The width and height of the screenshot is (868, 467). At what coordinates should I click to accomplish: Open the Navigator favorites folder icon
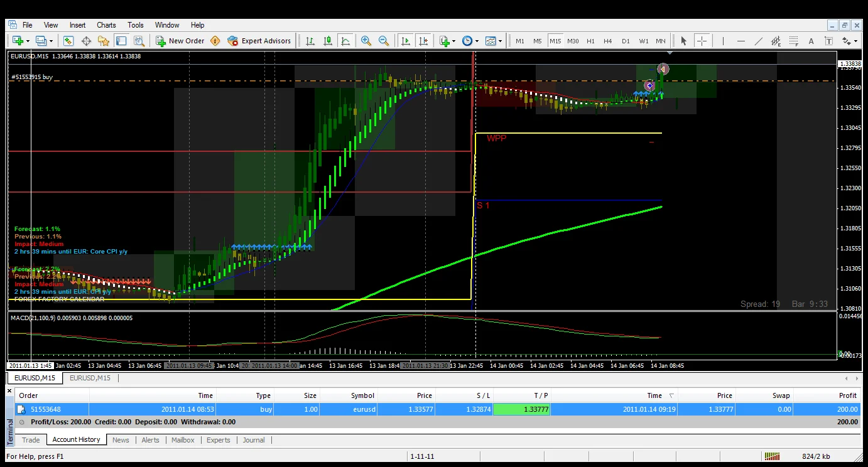coord(104,41)
